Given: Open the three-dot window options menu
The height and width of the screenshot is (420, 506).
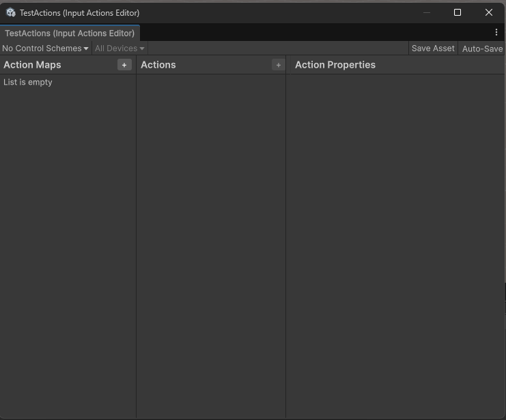Looking at the screenshot, I should (496, 32).
